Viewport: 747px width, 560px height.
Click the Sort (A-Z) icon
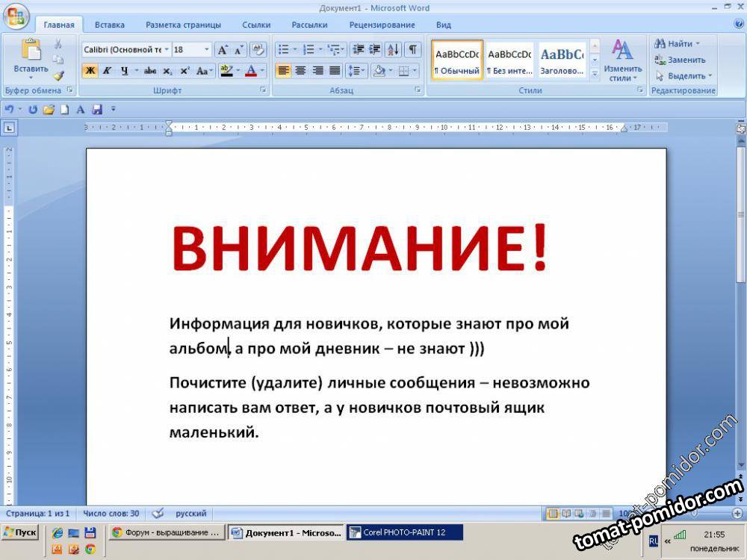393,49
